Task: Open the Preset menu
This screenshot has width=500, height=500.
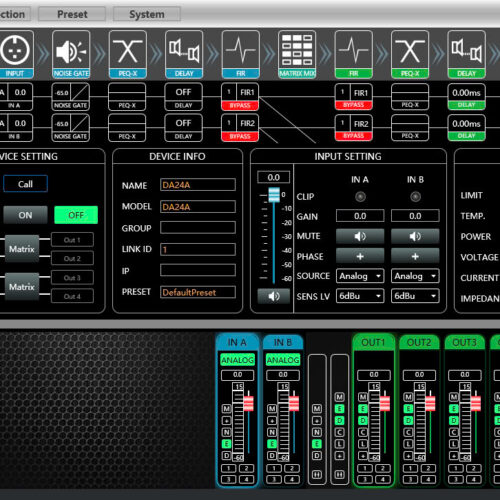Action: [72, 14]
